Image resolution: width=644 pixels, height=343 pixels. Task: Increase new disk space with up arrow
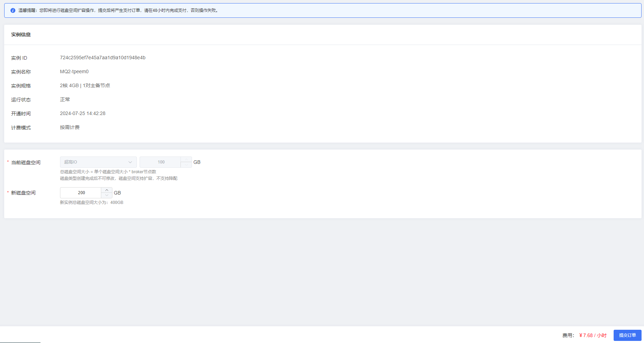(107, 190)
